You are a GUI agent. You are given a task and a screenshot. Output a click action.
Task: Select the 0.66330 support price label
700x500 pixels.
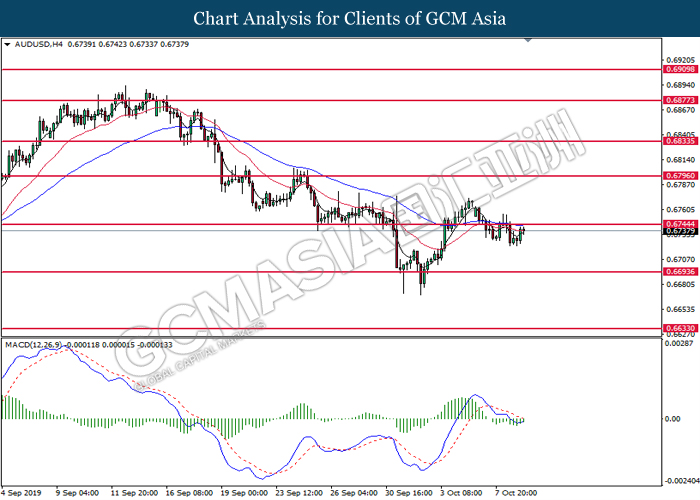click(x=680, y=328)
